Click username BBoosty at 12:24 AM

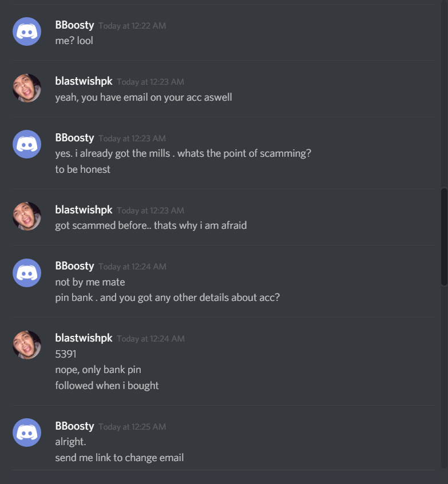[x=74, y=266]
